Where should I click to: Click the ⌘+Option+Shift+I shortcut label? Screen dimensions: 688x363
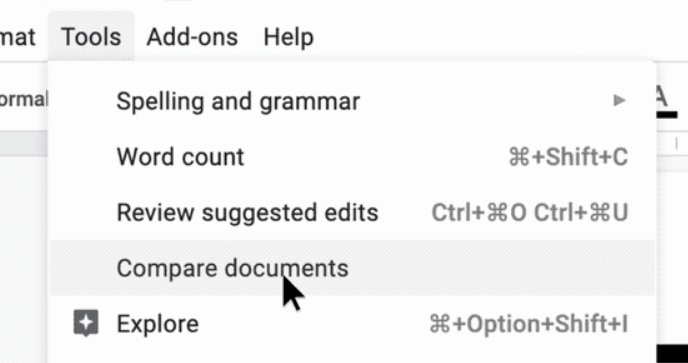coord(528,324)
